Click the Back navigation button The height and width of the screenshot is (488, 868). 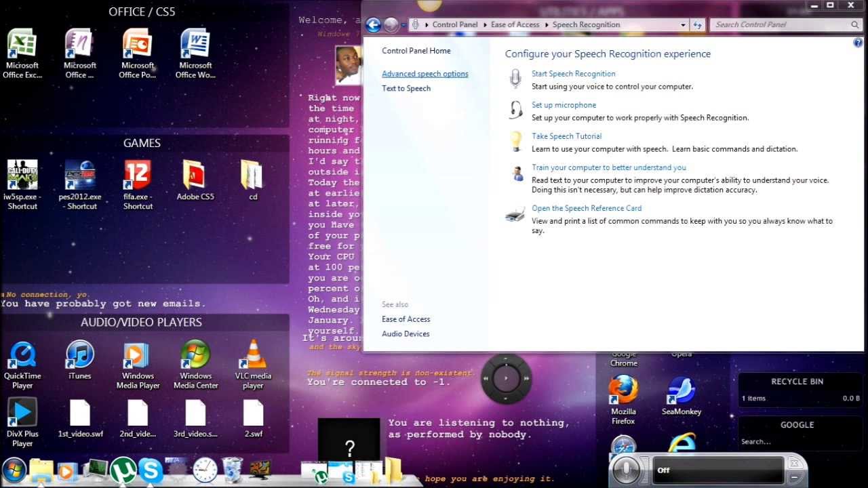click(x=373, y=25)
